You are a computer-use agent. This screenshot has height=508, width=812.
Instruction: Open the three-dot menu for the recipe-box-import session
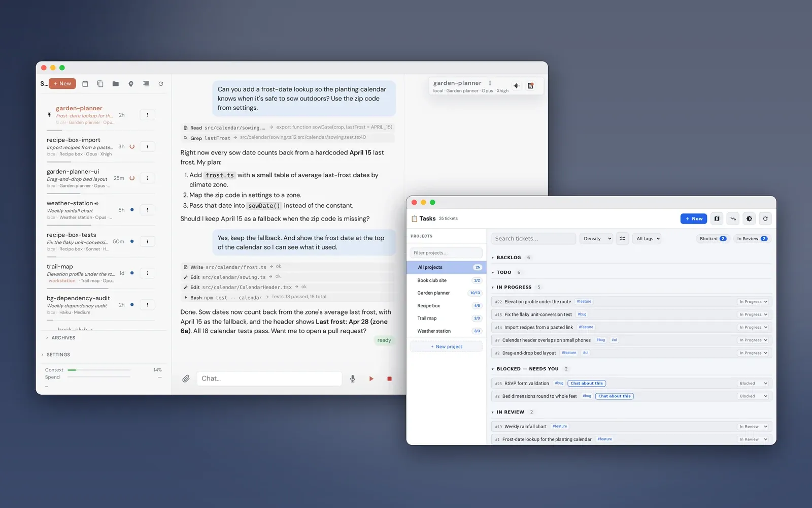tap(147, 146)
